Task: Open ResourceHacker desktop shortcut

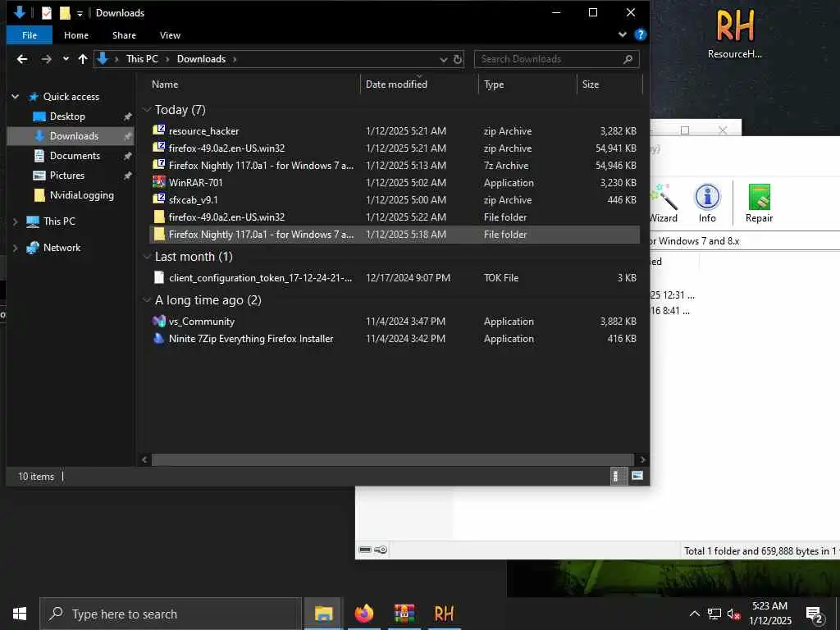Action: click(x=734, y=33)
